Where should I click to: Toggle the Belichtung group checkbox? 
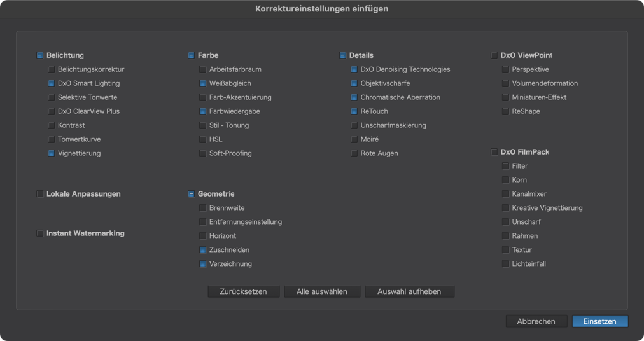(x=40, y=55)
